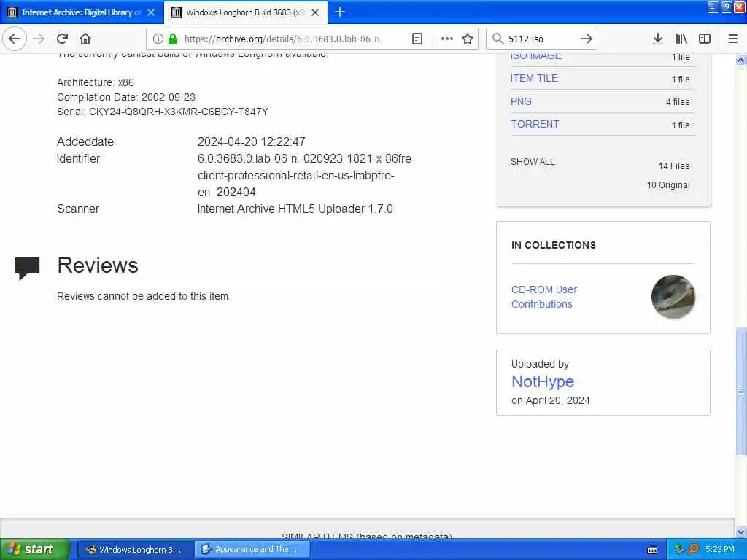Image resolution: width=747 pixels, height=560 pixels.
Task: Click the 10 Original count
Action: tap(668, 185)
